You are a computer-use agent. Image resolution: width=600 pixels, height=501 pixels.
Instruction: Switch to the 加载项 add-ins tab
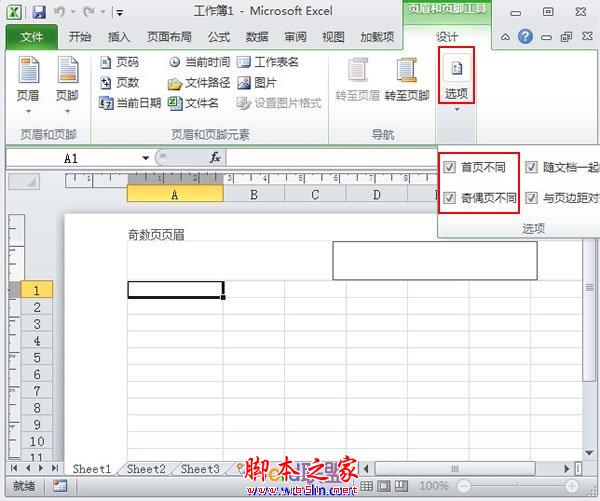[377, 37]
